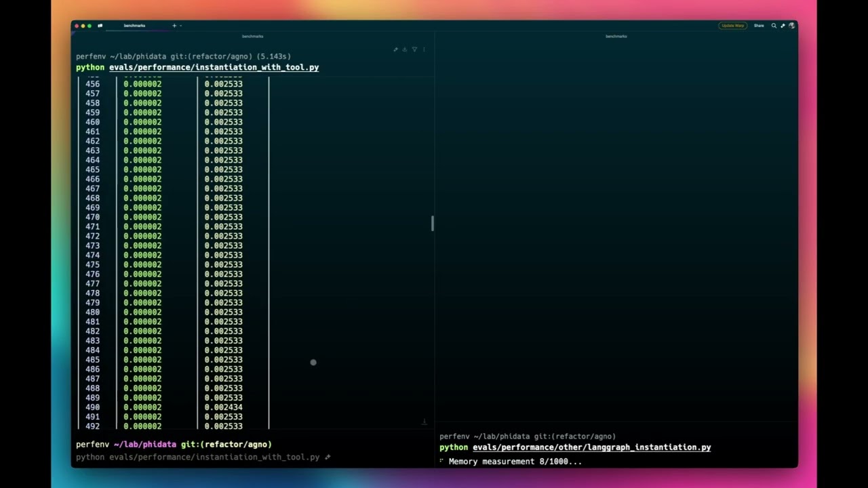Filter block output with funnel icon
The image size is (868, 488).
point(414,49)
